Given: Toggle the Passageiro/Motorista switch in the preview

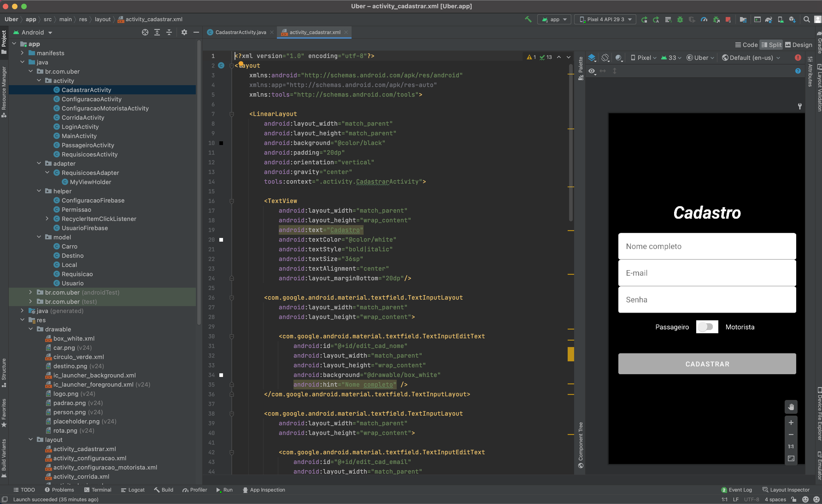Looking at the screenshot, I should (x=707, y=327).
